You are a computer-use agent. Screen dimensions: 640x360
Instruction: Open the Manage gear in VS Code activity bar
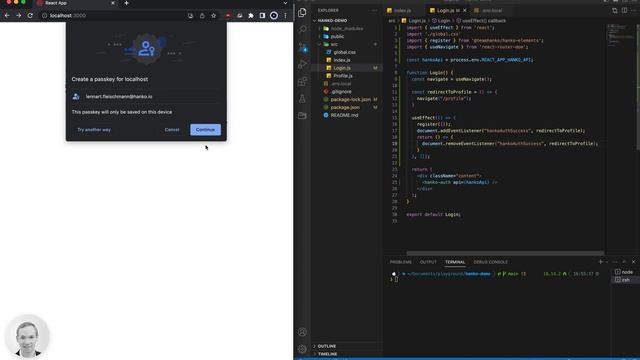tap(302, 349)
